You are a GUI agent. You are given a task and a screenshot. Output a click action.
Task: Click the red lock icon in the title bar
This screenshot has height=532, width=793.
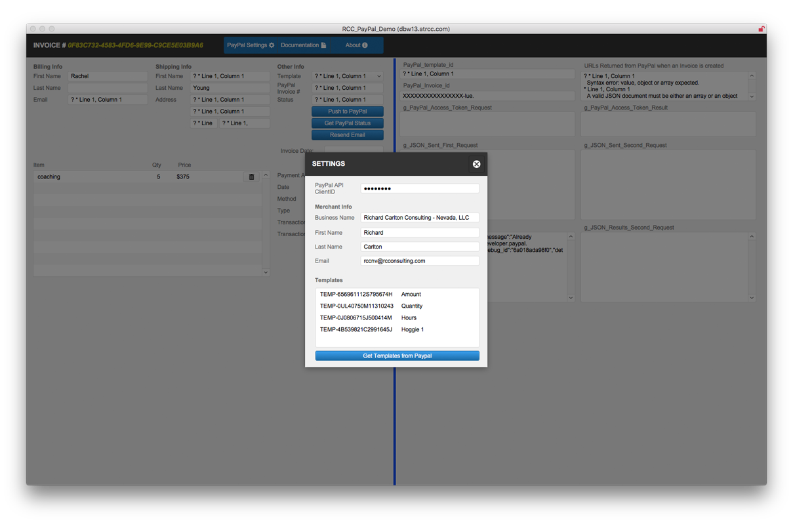(761, 29)
